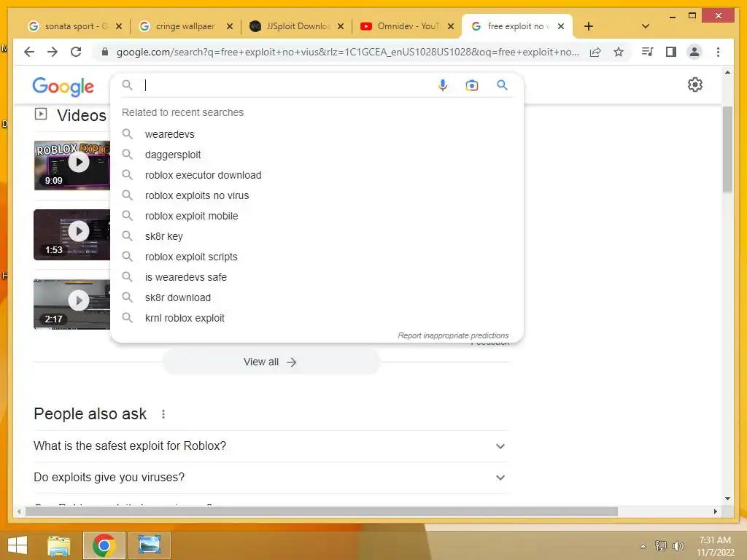The image size is (747, 560).
Task: Open the volume speaker icon
Action: tap(678, 546)
